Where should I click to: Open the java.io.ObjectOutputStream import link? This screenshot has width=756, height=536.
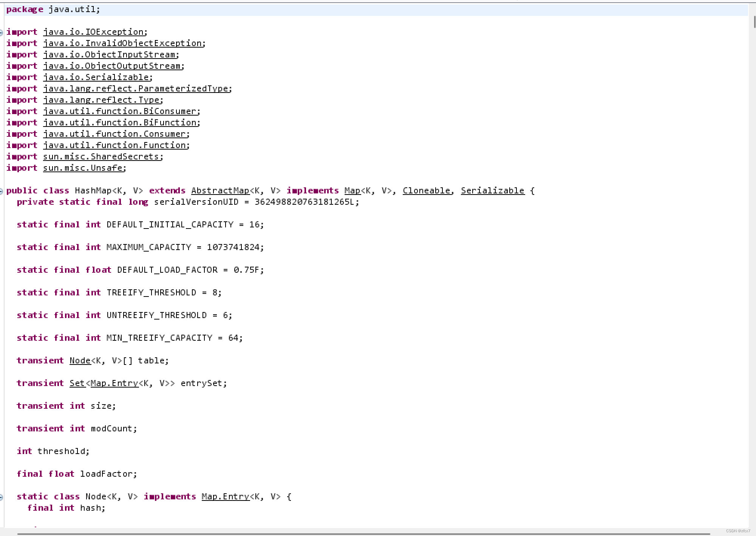tap(113, 66)
